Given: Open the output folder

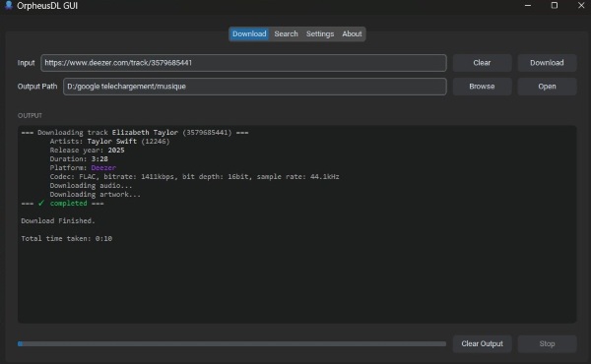Looking at the screenshot, I should pyautogui.click(x=547, y=87).
